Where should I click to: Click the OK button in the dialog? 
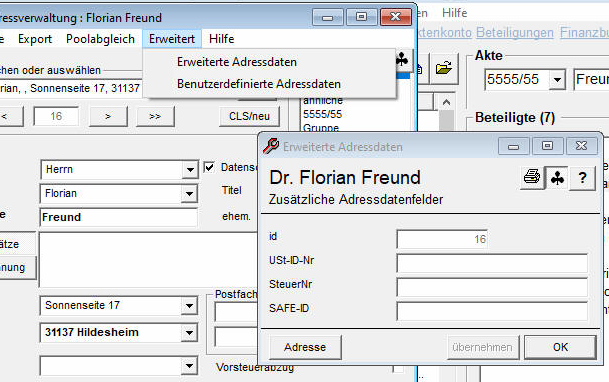pos(560,347)
